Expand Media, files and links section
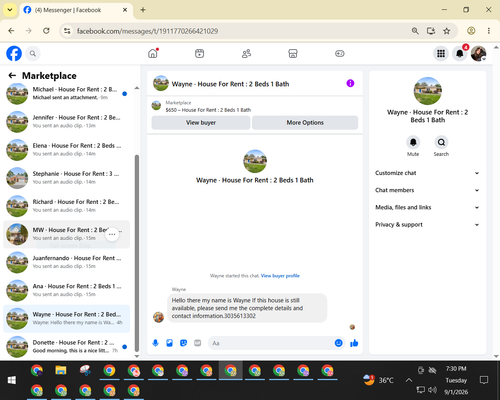 [x=427, y=207]
